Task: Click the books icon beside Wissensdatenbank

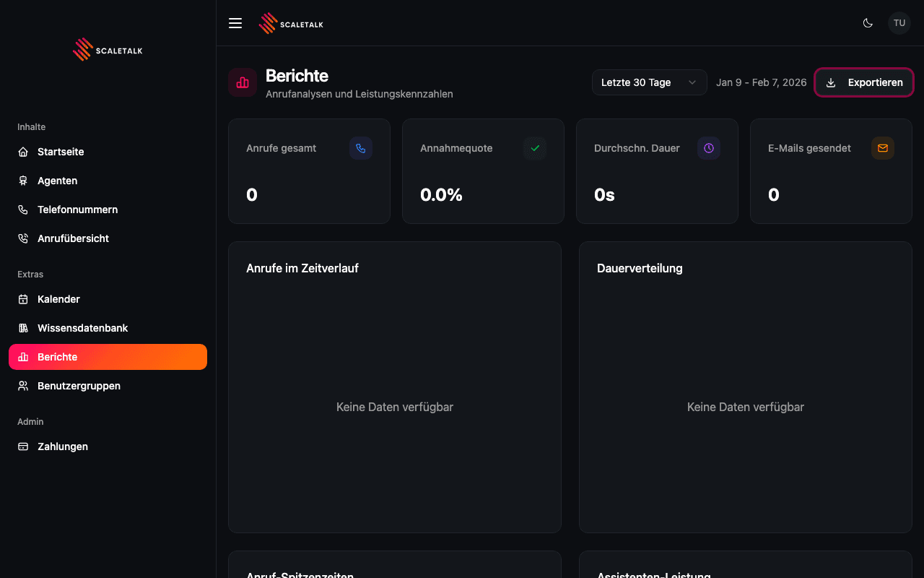Action: coord(23,328)
